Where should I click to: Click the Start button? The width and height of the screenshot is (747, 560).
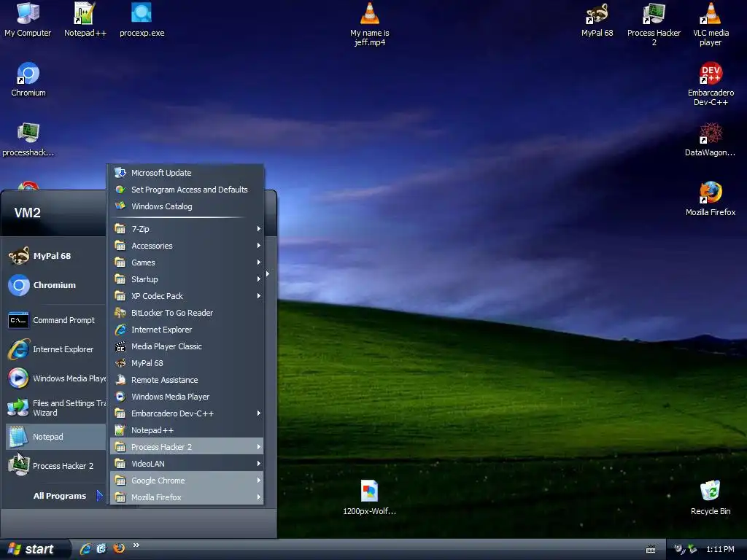pyautogui.click(x=34, y=549)
